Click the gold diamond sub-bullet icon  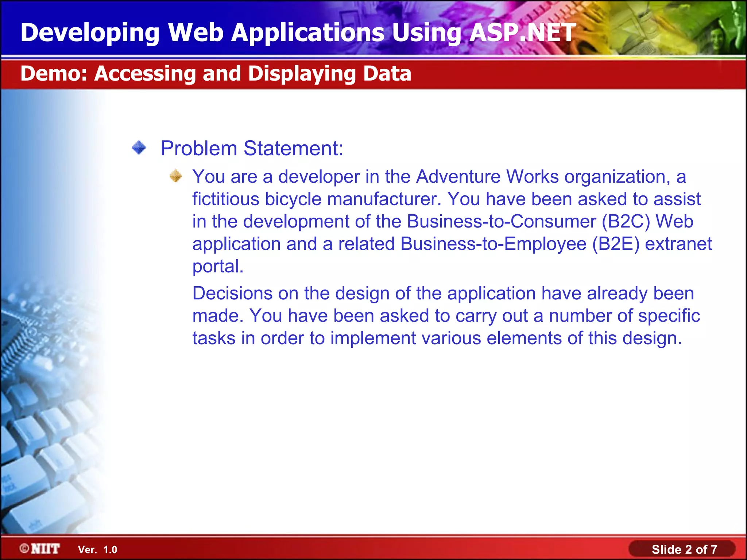click(176, 176)
